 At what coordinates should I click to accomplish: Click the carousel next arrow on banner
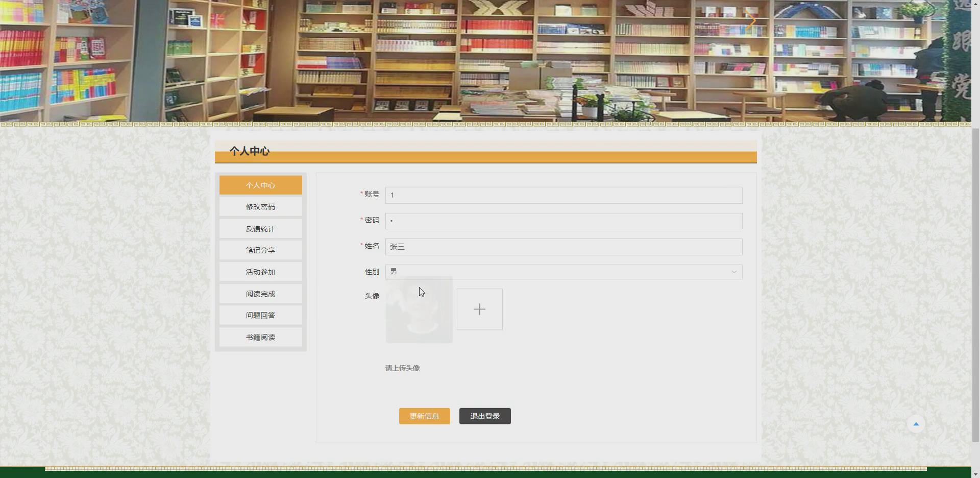pyautogui.click(x=750, y=20)
